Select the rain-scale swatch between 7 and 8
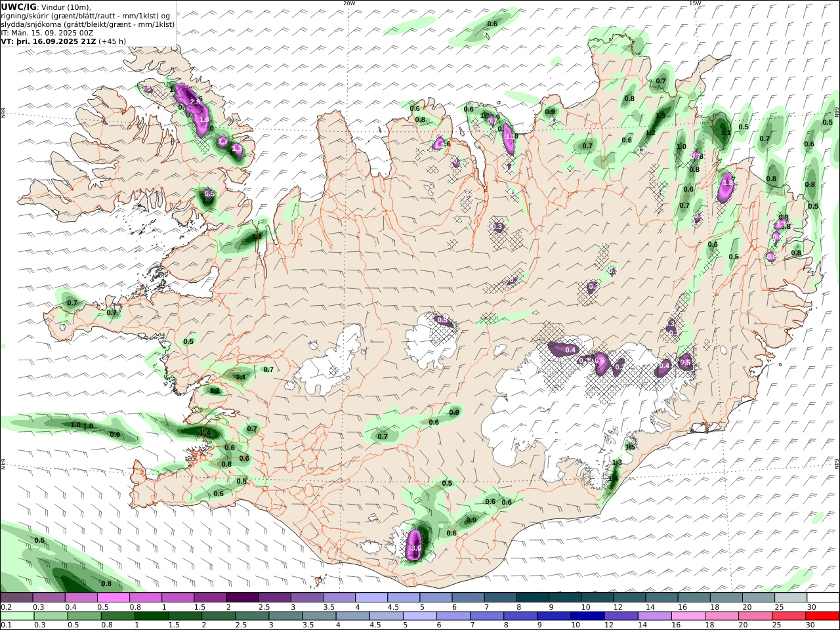 point(486,616)
